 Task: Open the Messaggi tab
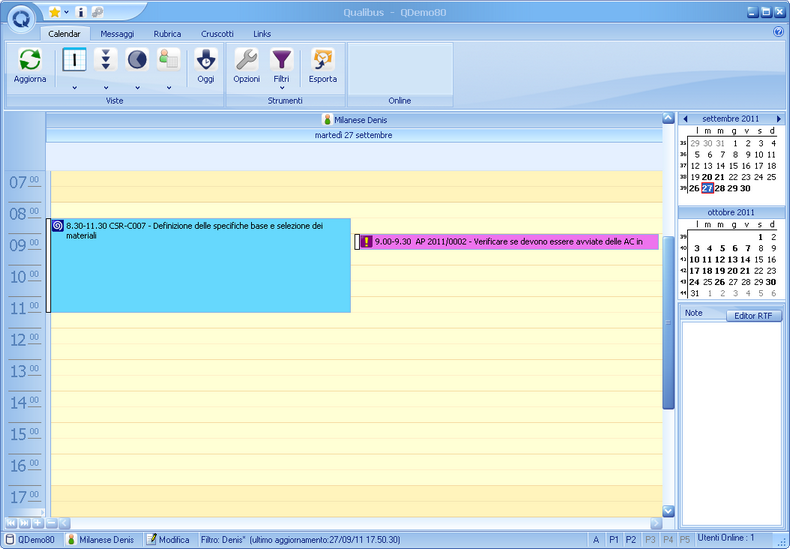(117, 34)
